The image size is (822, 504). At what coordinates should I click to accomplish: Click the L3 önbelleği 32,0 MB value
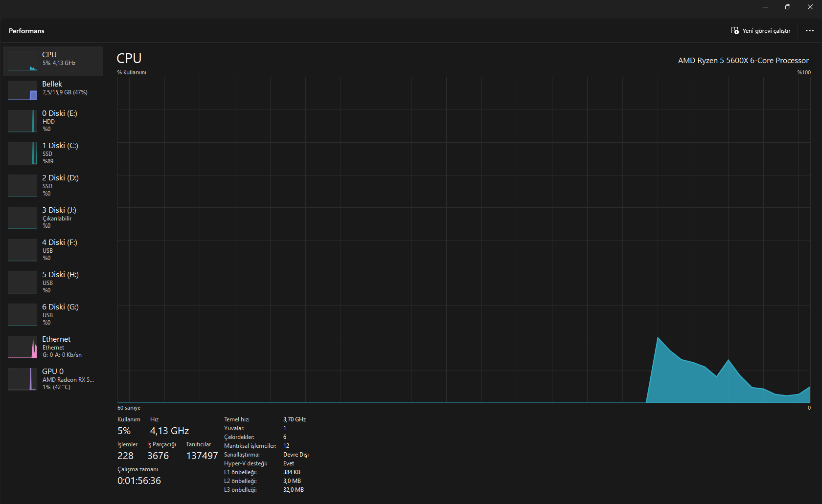(294, 490)
